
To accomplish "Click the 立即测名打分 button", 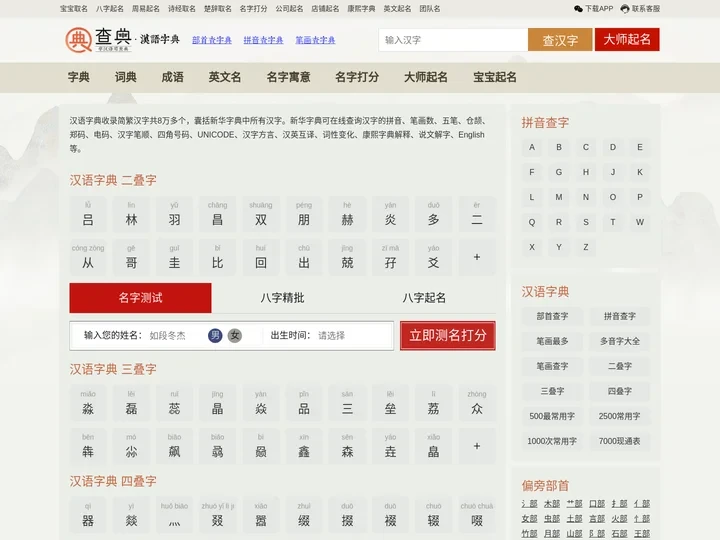I will (x=448, y=336).
